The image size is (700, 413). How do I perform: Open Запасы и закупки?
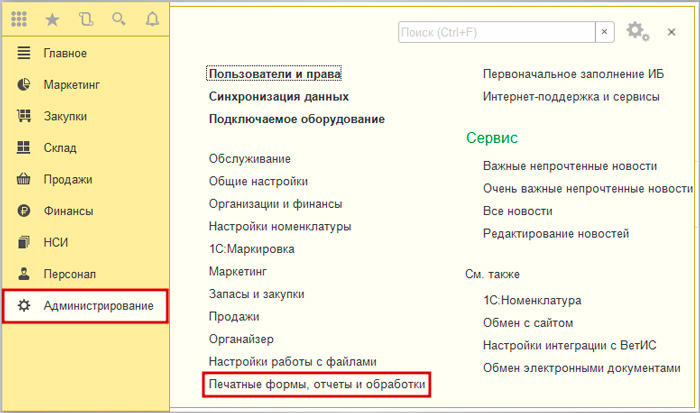click(257, 294)
